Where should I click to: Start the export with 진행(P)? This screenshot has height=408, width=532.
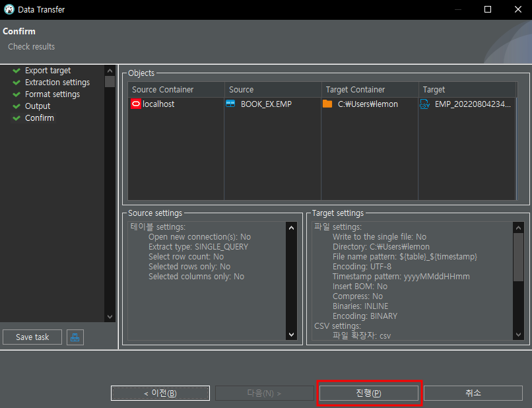(x=369, y=393)
